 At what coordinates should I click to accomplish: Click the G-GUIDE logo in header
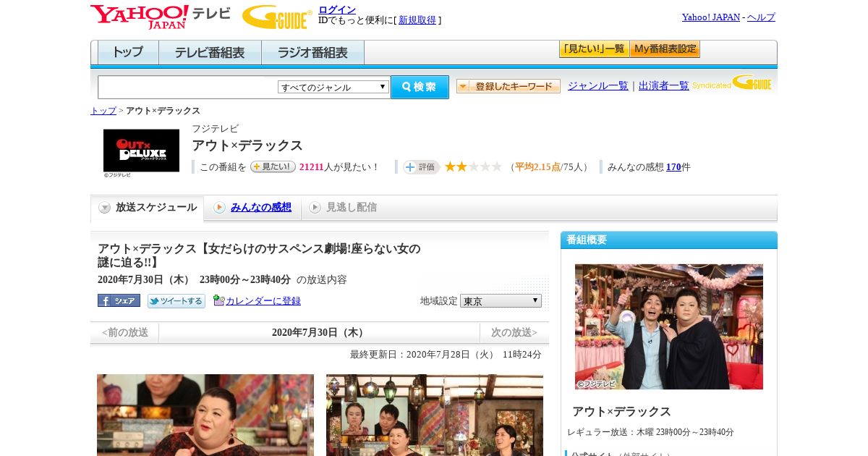(277, 17)
